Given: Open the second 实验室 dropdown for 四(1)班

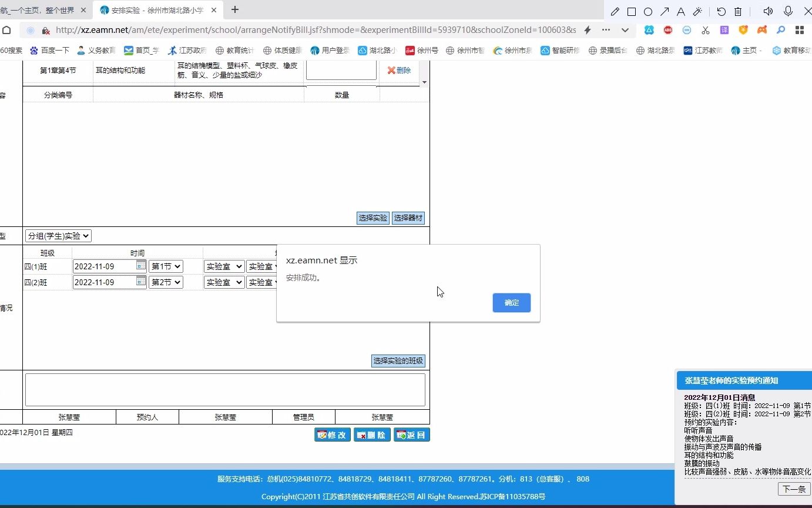Looking at the screenshot, I should coord(261,266).
